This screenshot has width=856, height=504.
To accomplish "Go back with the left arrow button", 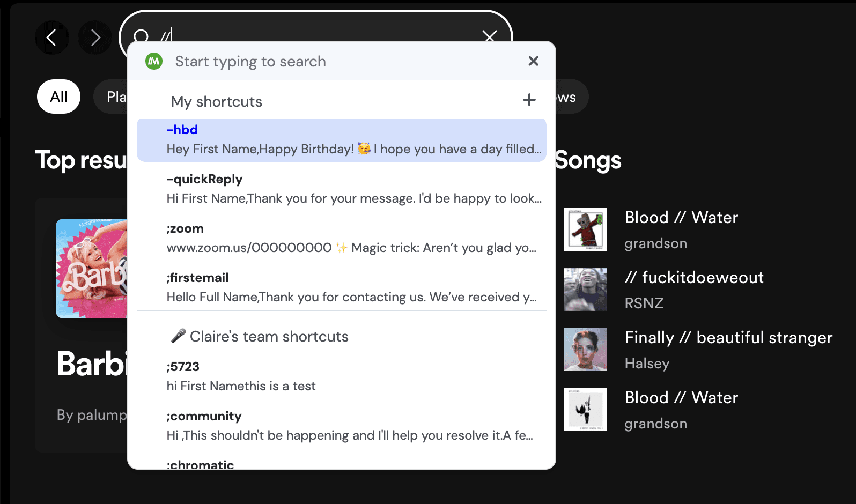I will click(x=52, y=38).
